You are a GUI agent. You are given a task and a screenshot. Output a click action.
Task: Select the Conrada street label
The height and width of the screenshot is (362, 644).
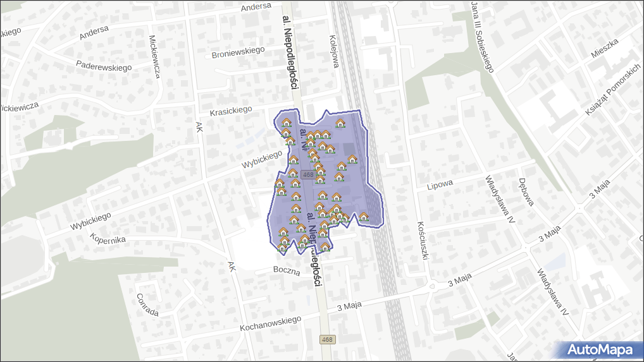147,305
